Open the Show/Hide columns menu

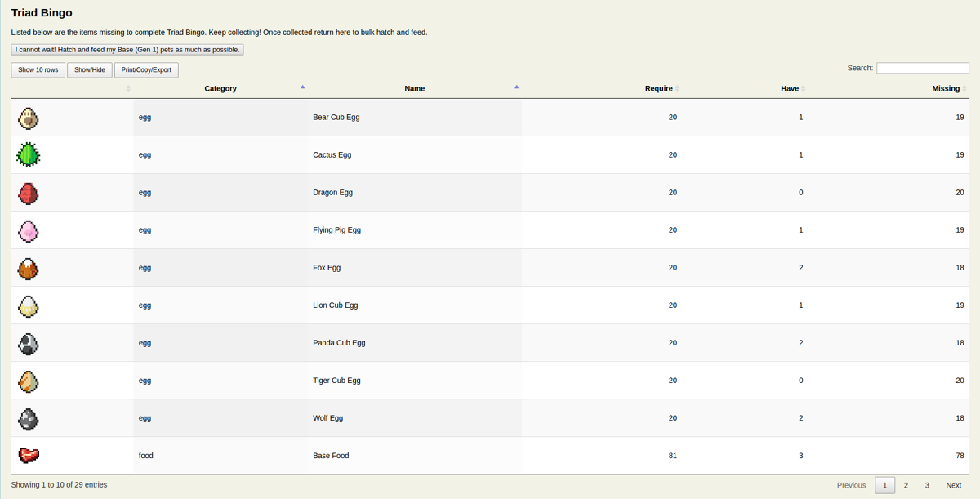coord(90,69)
